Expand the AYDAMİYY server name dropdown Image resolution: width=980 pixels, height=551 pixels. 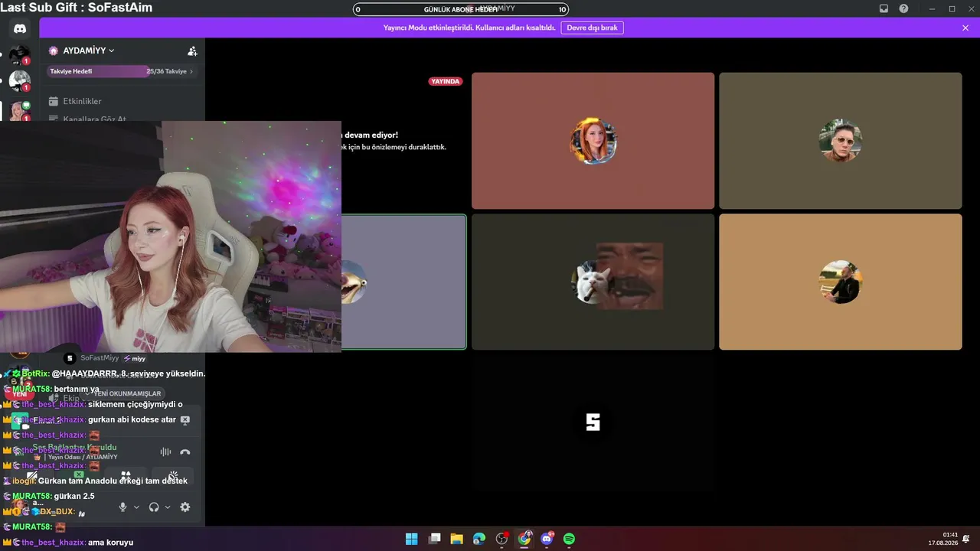click(x=111, y=51)
